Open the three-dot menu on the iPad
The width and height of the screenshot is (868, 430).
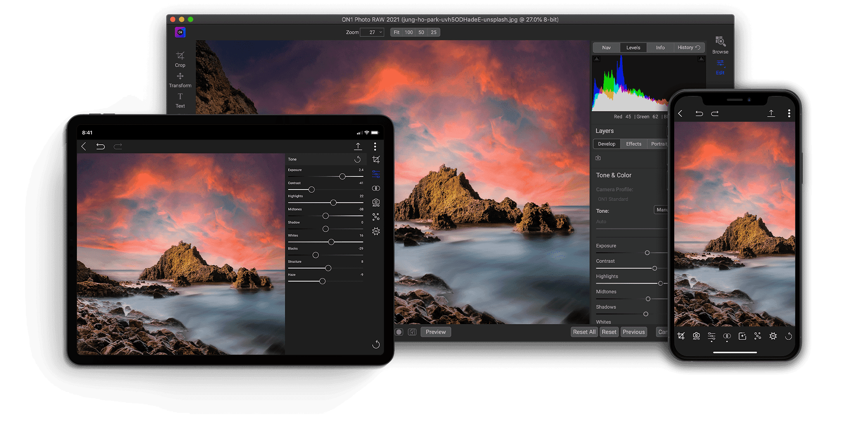(375, 146)
